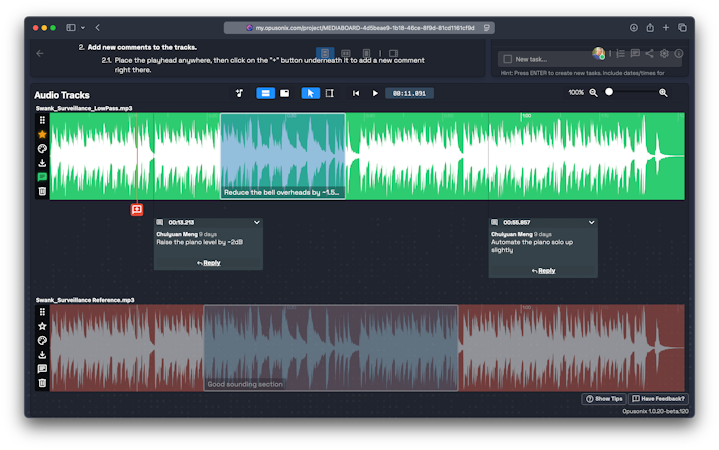Click the 00:11.091 timecode field
719x450 pixels.
(409, 93)
